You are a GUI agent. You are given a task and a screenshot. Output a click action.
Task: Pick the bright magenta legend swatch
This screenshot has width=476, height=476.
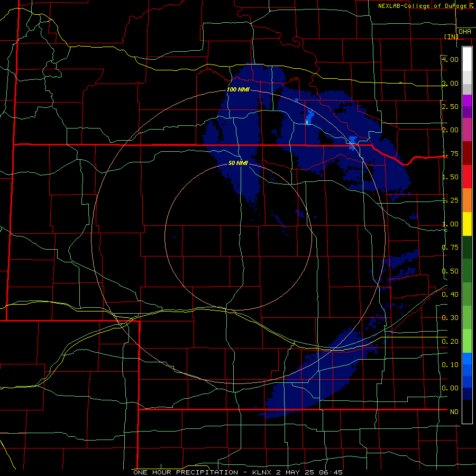point(467,100)
